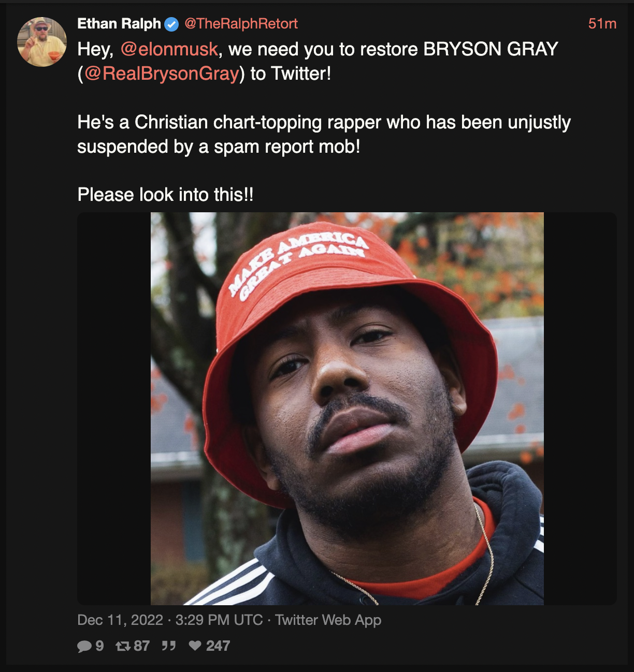
Task: Open Ethan Ralph's profile avatar
Action: pyautogui.click(x=42, y=42)
